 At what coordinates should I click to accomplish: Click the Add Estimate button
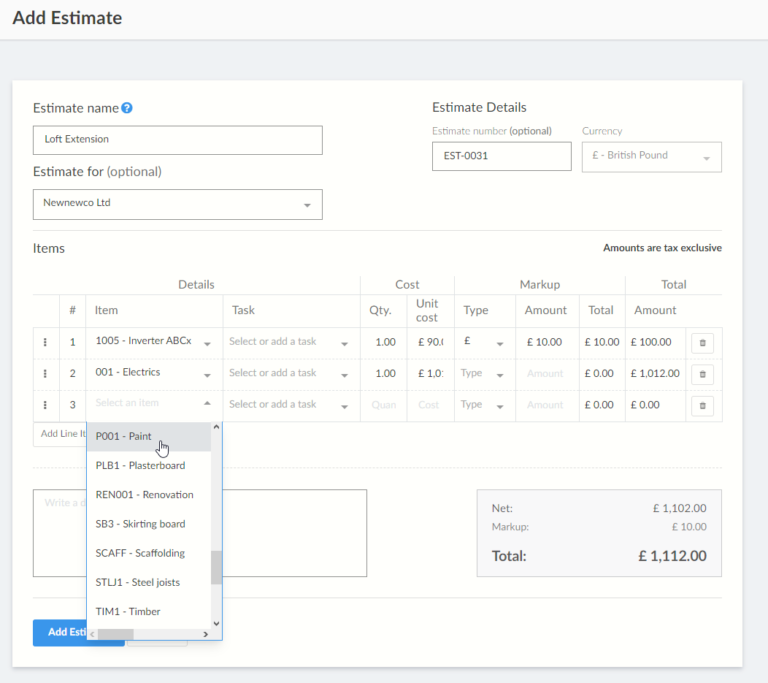click(x=60, y=633)
